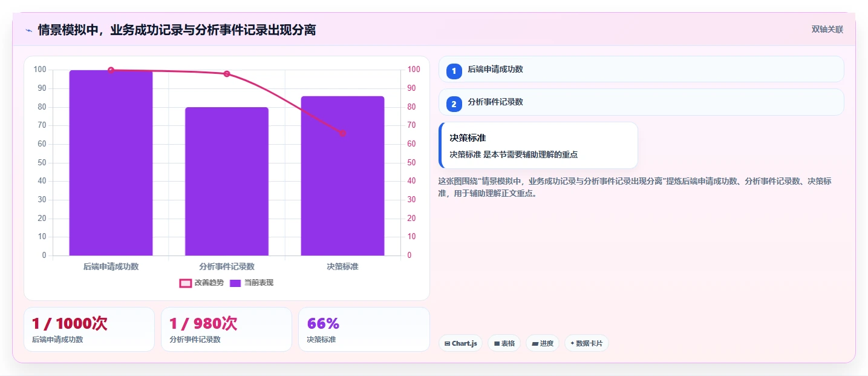The image size is (868, 376).
Task: Click the 决策标准 purple bar
Action: pyautogui.click(x=342, y=176)
